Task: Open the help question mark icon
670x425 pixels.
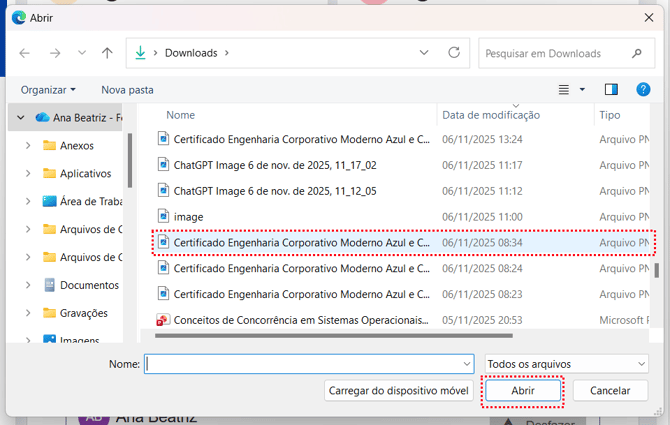Action: (645, 90)
